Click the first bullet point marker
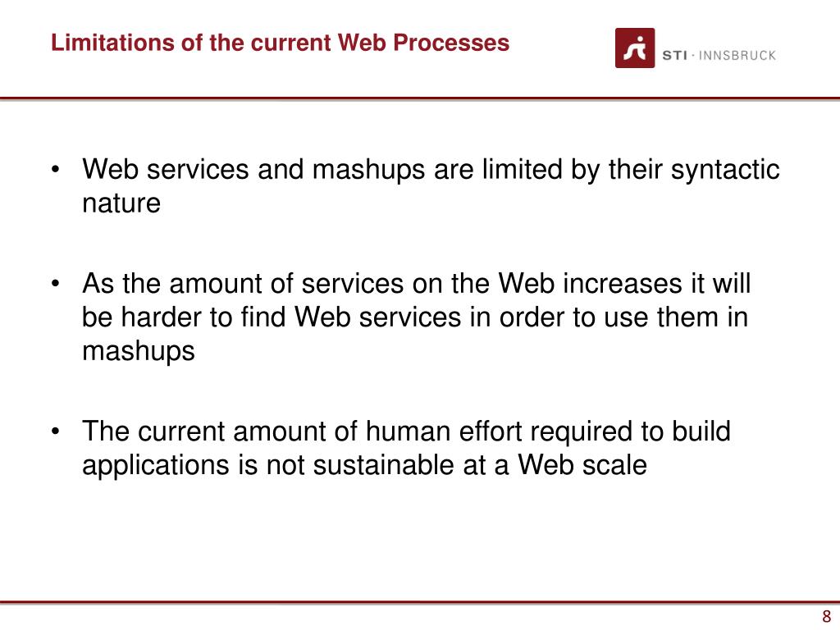The image size is (840, 630). coord(55,170)
